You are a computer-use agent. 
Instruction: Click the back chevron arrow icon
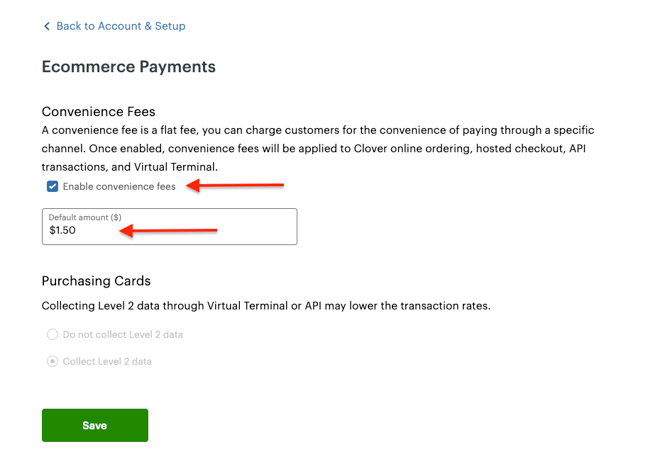tap(47, 26)
